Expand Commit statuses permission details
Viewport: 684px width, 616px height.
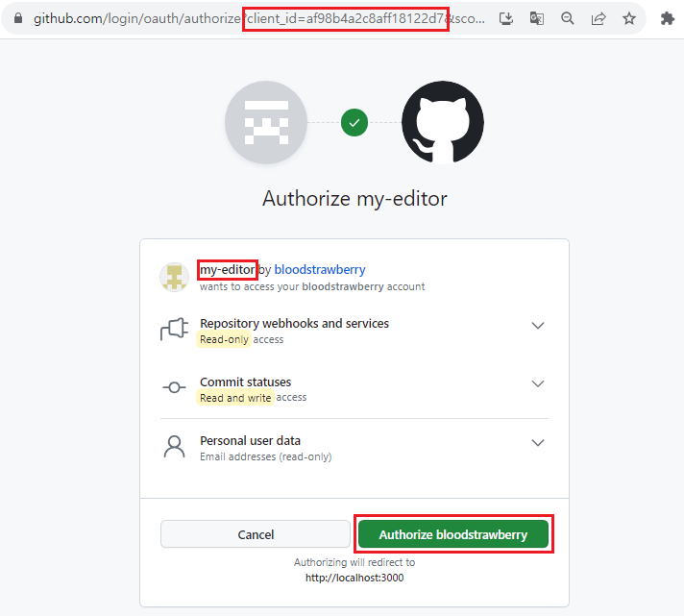point(538,383)
